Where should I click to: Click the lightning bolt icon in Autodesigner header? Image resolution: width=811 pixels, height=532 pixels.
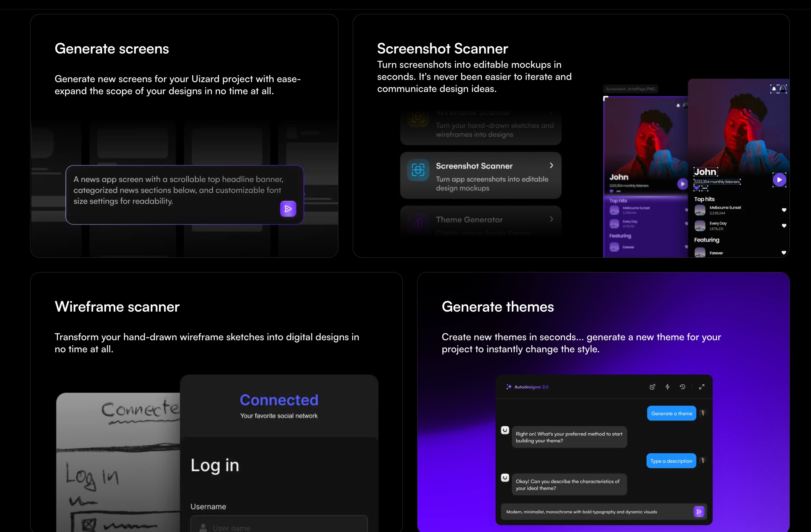tap(667, 387)
